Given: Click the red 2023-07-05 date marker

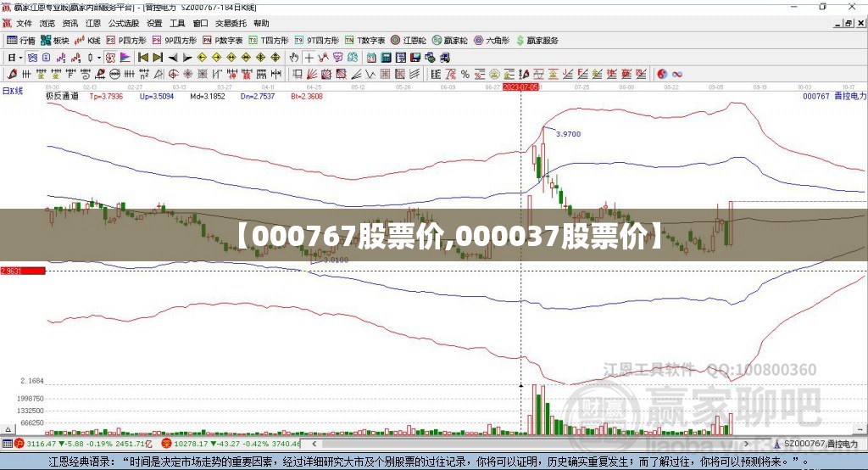Looking at the screenshot, I should coord(520,87).
